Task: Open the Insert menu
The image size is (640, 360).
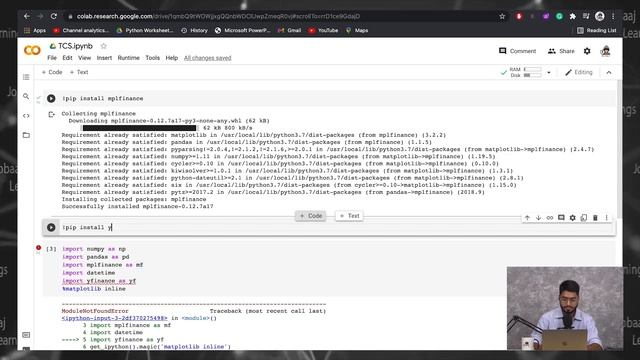Action: tap(104, 58)
